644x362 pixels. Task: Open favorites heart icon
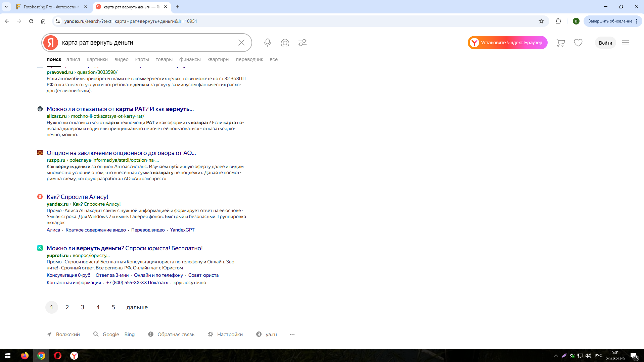(578, 43)
